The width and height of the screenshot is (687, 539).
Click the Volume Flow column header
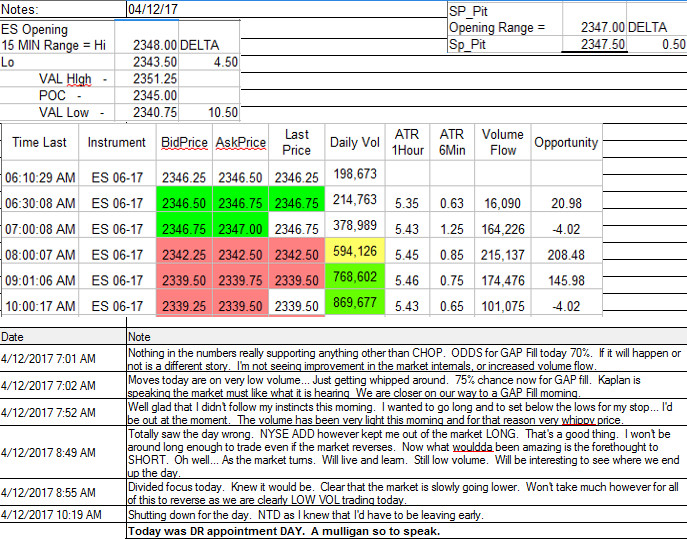coord(503,142)
